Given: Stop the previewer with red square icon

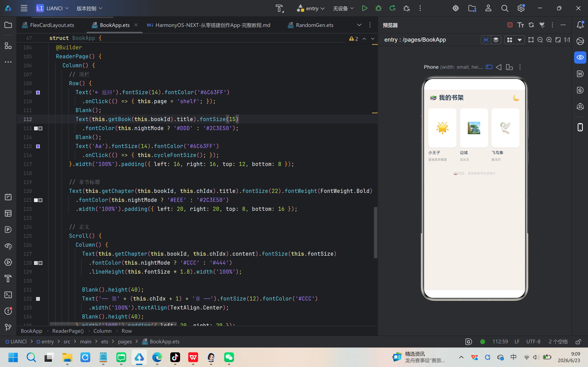Looking at the screenshot, I should [x=510, y=25].
